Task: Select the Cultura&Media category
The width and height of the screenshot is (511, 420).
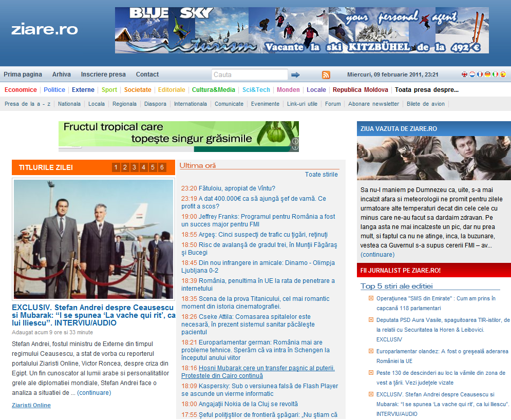Action: pyautogui.click(x=214, y=90)
